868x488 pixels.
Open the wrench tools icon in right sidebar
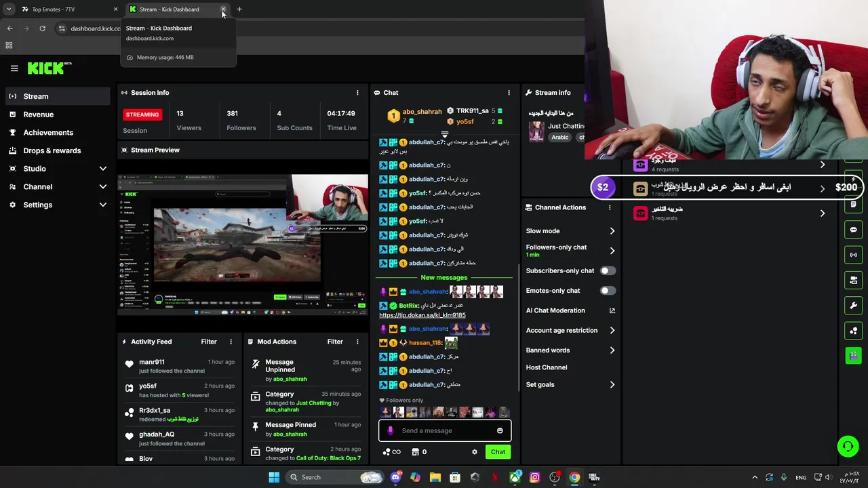853,306
